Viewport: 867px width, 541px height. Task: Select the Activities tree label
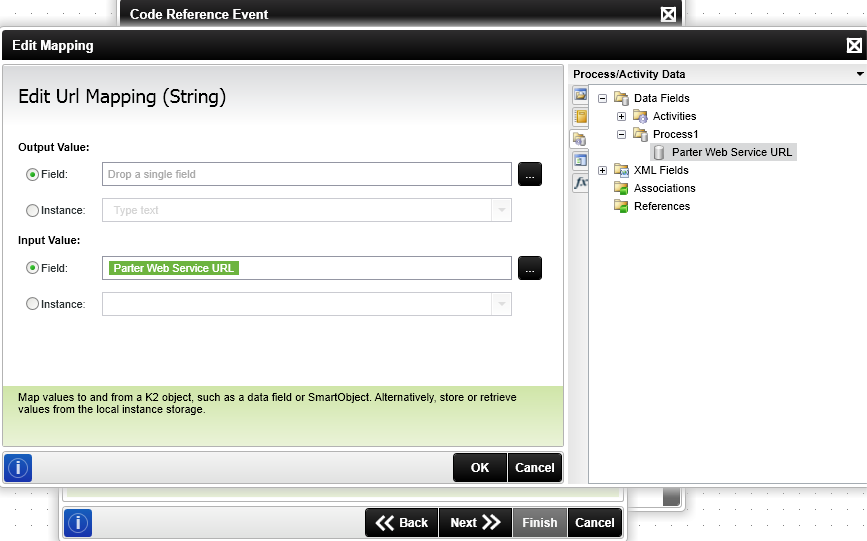(x=675, y=116)
